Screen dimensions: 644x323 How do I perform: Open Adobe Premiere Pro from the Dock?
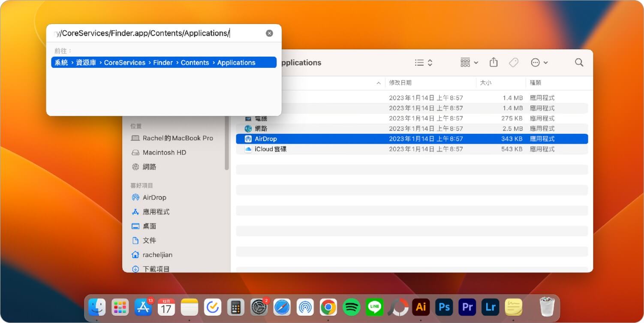(x=467, y=307)
